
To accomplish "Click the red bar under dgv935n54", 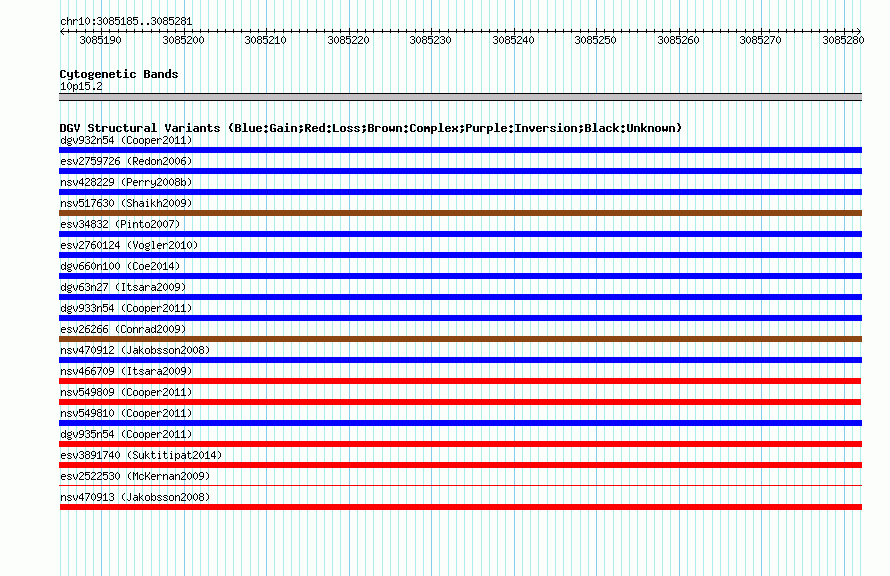I will pyautogui.click(x=460, y=444).
